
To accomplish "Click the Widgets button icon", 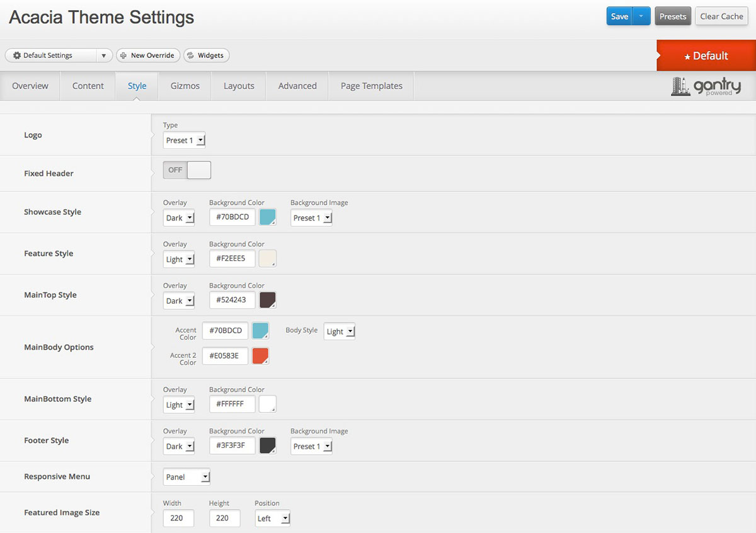I will (x=191, y=55).
